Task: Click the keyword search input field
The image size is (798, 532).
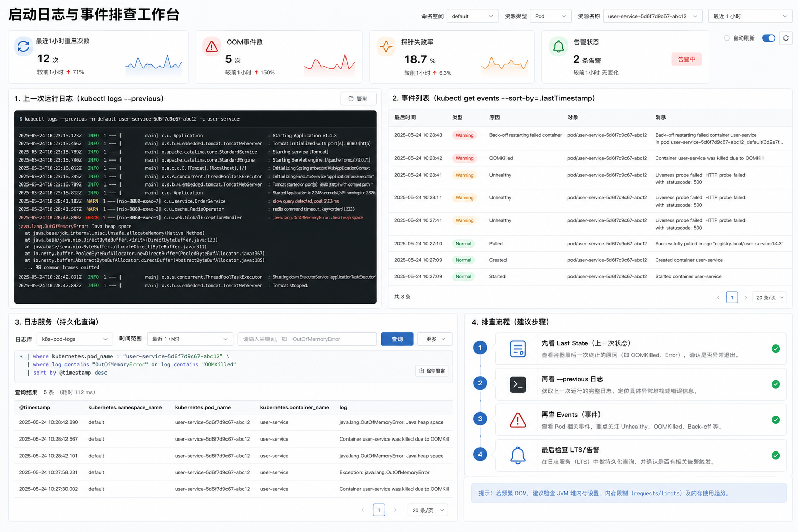Action: (x=307, y=339)
